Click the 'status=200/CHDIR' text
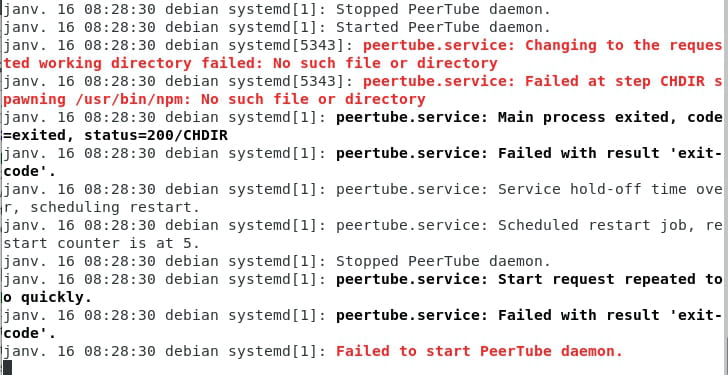 (156, 136)
